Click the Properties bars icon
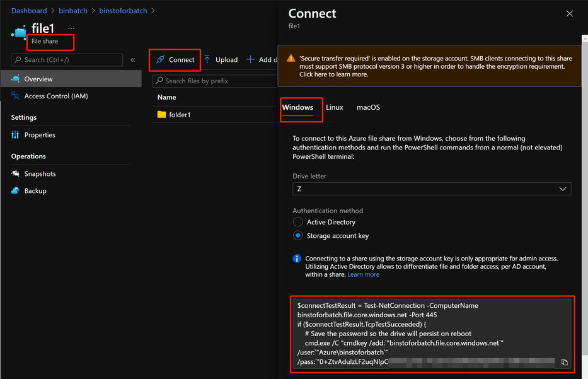 point(15,135)
